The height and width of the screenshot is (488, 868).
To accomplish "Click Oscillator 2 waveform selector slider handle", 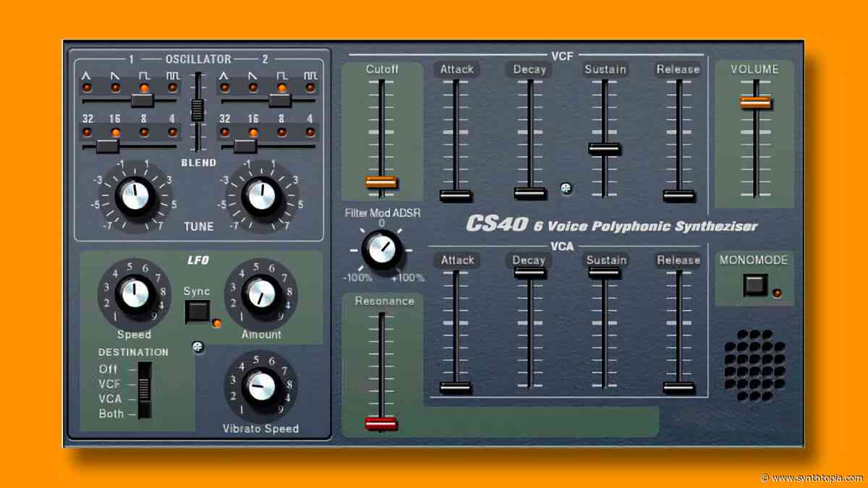I will [279, 101].
